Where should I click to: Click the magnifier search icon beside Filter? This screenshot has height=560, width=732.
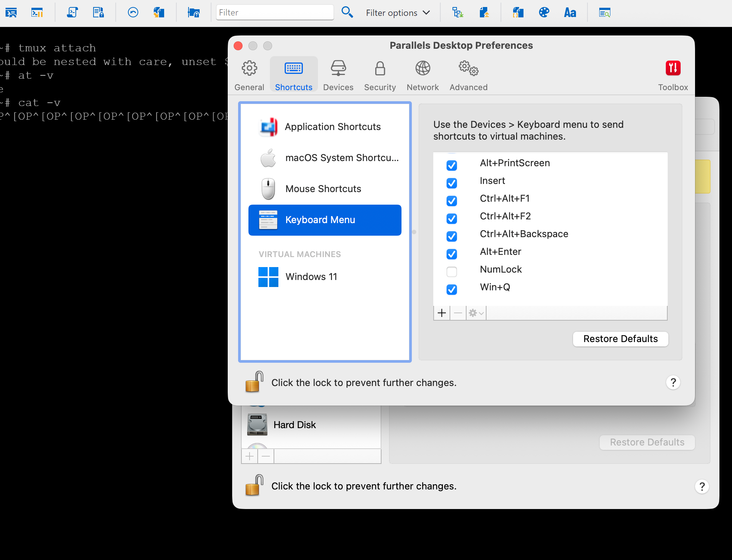[x=347, y=13]
